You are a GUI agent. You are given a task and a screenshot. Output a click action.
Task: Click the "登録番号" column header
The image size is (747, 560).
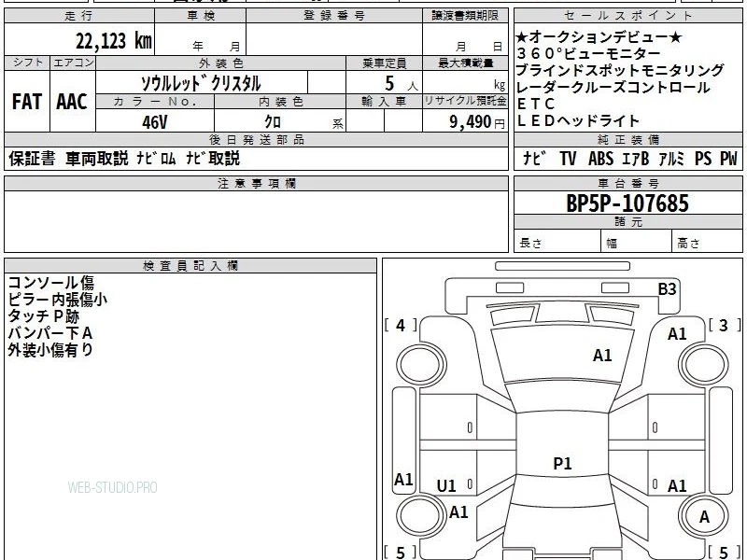point(334,16)
